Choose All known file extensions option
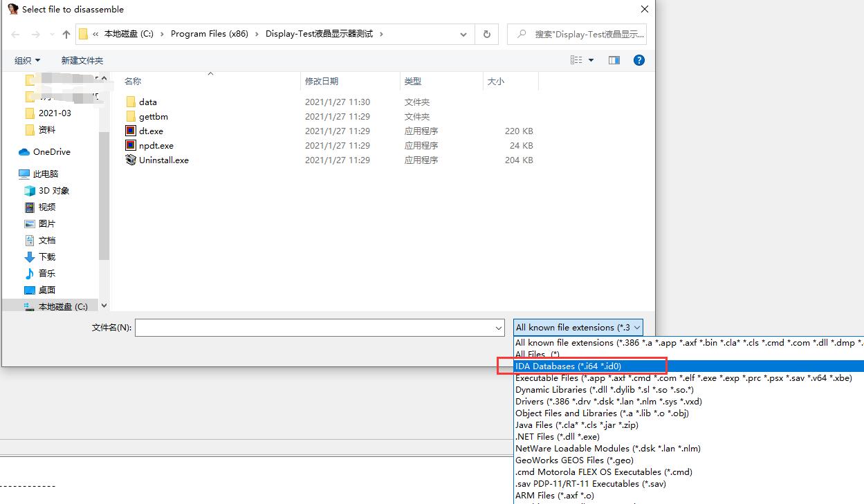Image resolution: width=864 pixels, height=504 pixels. [688, 342]
